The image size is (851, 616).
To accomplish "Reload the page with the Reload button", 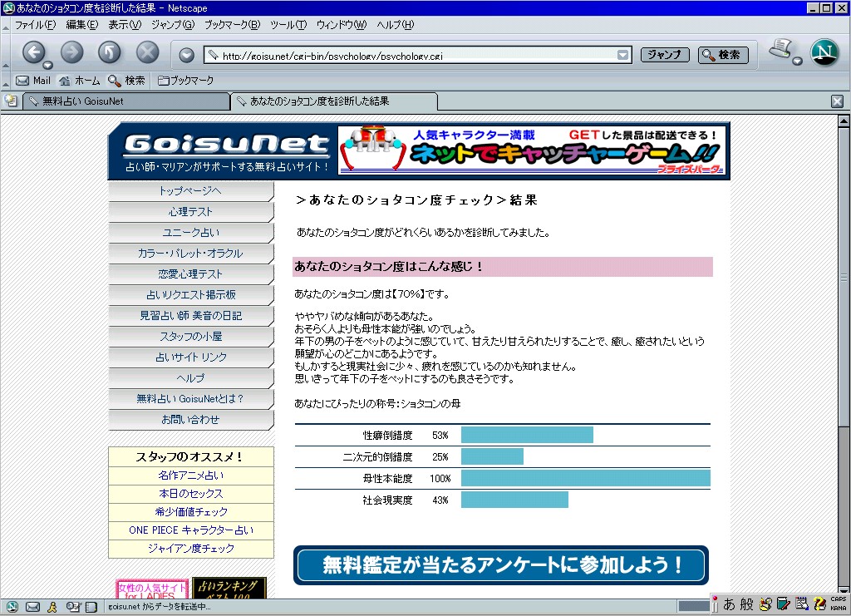I will pos(109,52).
